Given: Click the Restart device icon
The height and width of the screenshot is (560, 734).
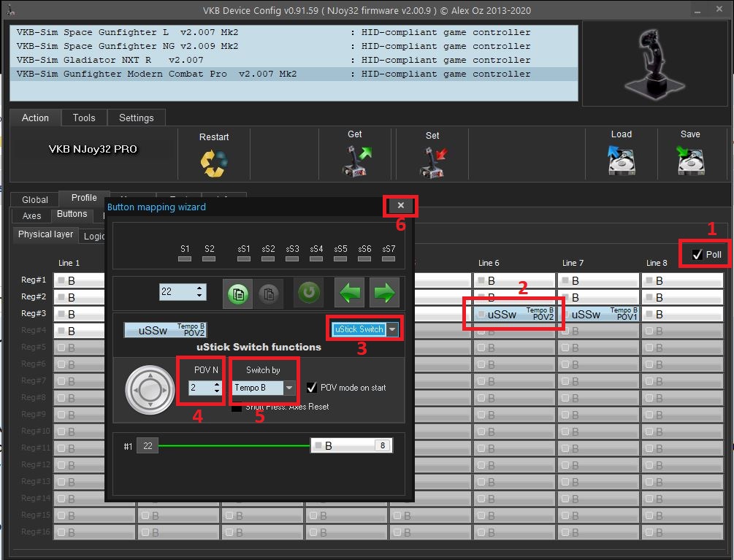Looking at the screenshot, I should 213,161.
